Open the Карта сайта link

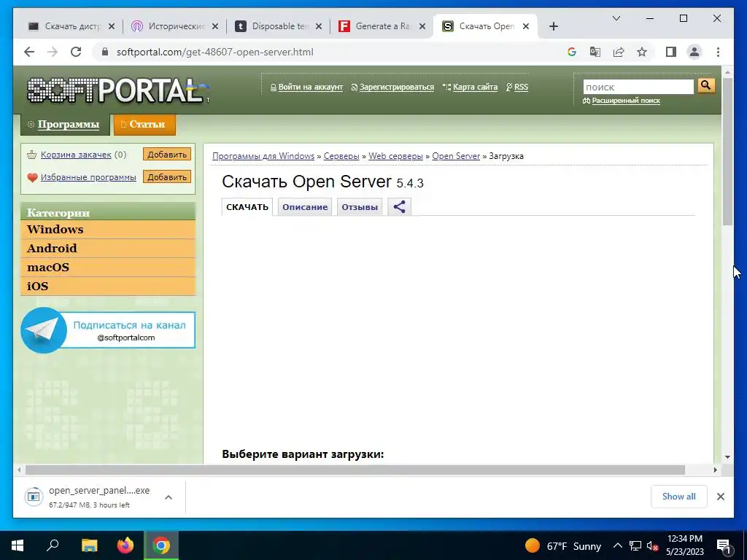pyautogui.click(x=475, y=87)
